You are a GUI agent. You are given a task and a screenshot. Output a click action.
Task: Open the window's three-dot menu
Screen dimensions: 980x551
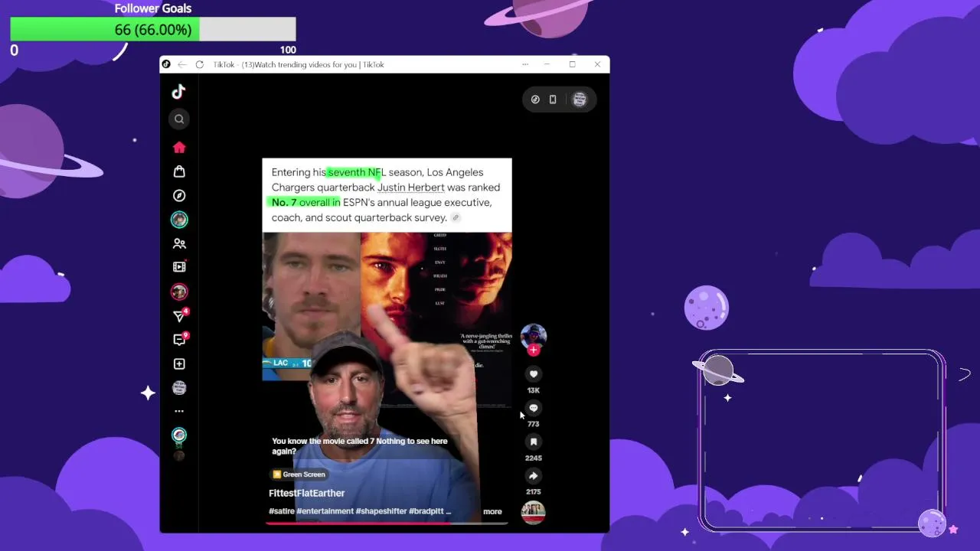[525, 64]
